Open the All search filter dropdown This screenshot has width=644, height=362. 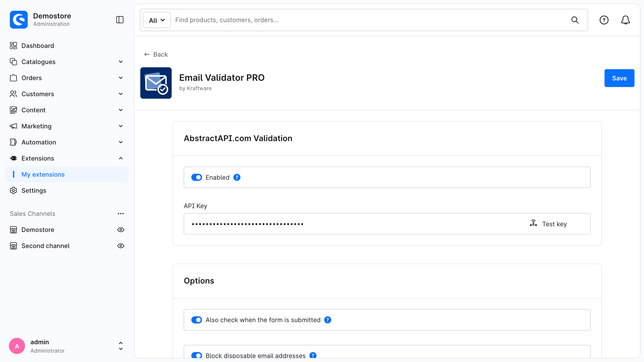pyautogui.click(x=157, y=20)
